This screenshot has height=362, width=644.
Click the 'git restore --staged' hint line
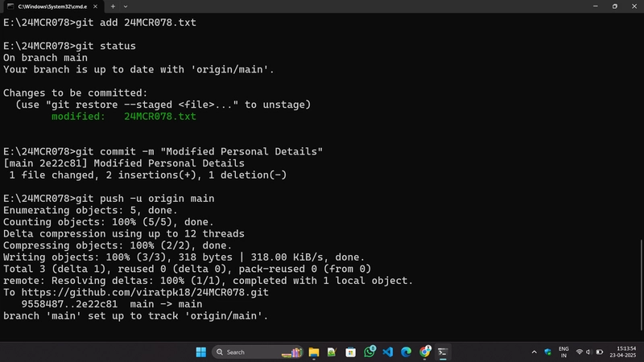click(x=163, y=105)
